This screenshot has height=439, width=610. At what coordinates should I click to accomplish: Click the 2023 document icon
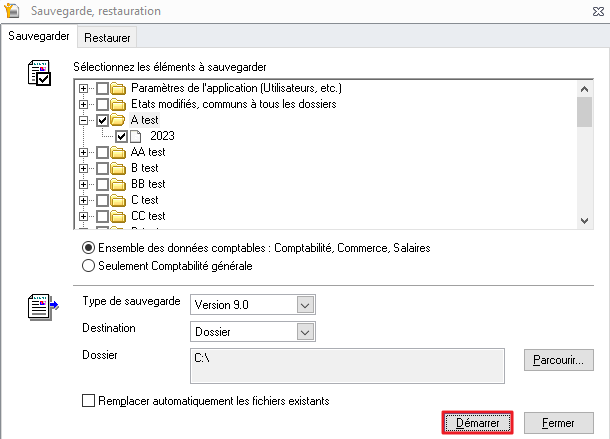point(137,136)
